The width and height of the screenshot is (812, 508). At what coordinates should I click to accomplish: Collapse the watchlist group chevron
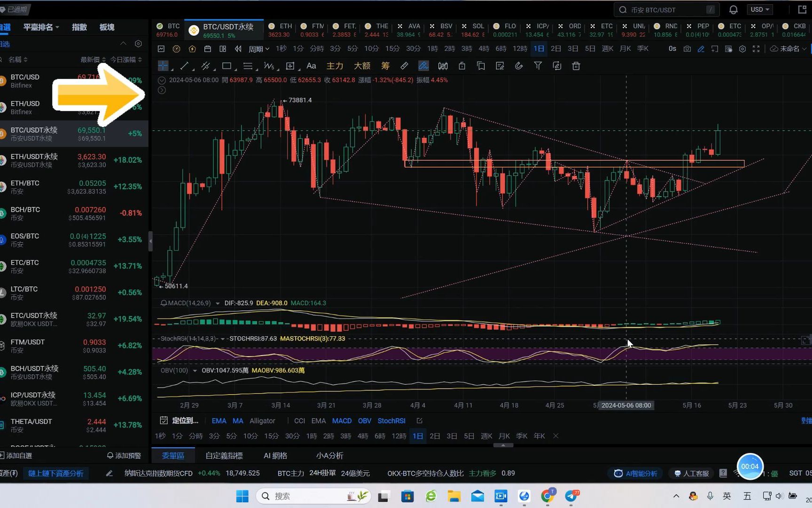pos(123,44)
